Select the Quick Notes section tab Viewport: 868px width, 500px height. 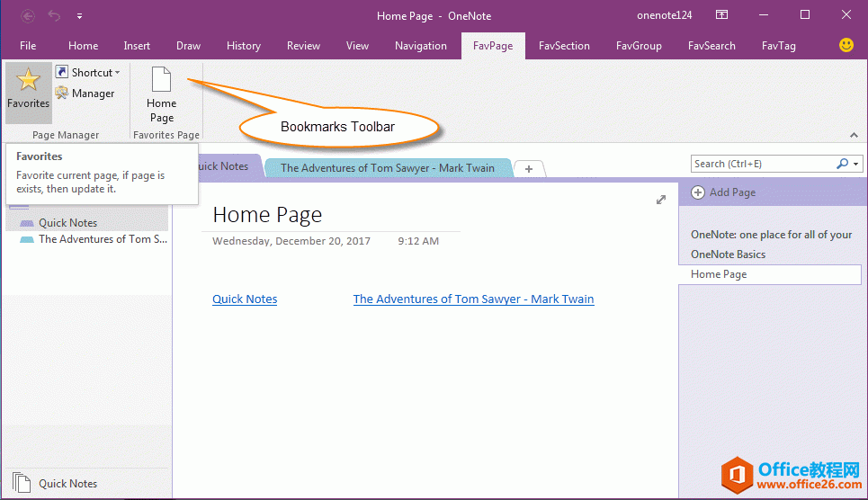(x=228, y=166)
